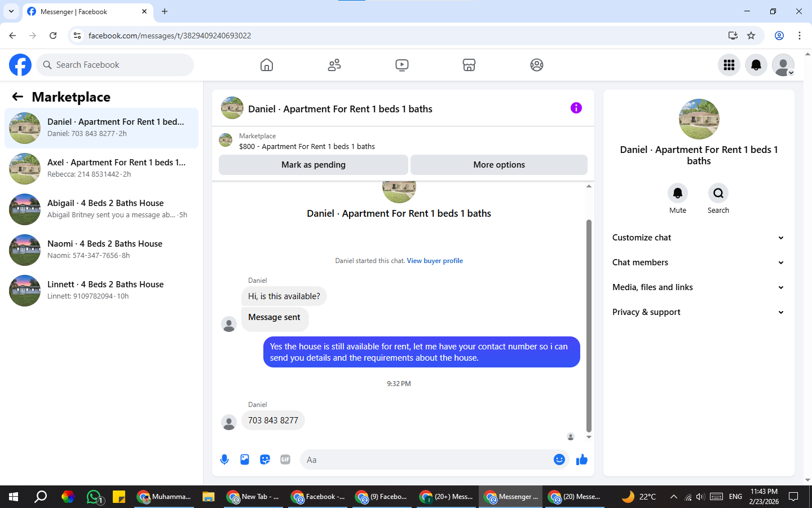Click the Aa message input field

tap(427, 459)
